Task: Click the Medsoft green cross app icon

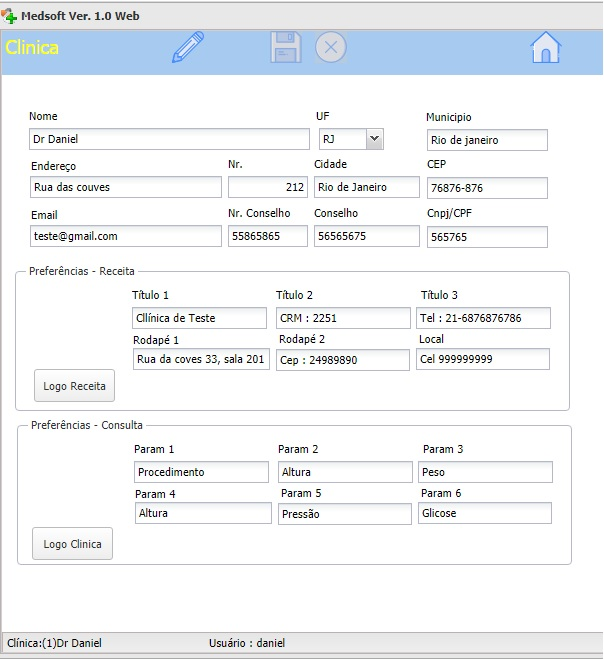Action: coord(10,16)
